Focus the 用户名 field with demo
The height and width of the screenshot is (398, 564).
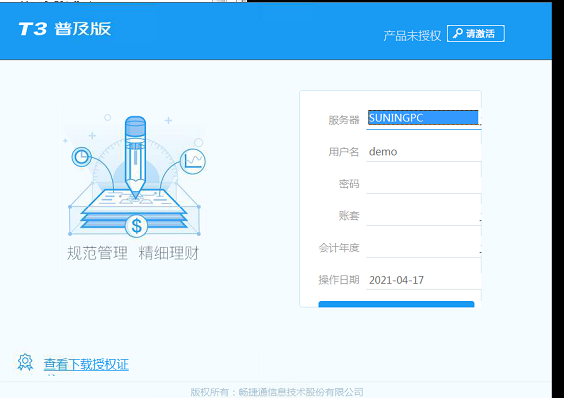[x=423, y=151]
